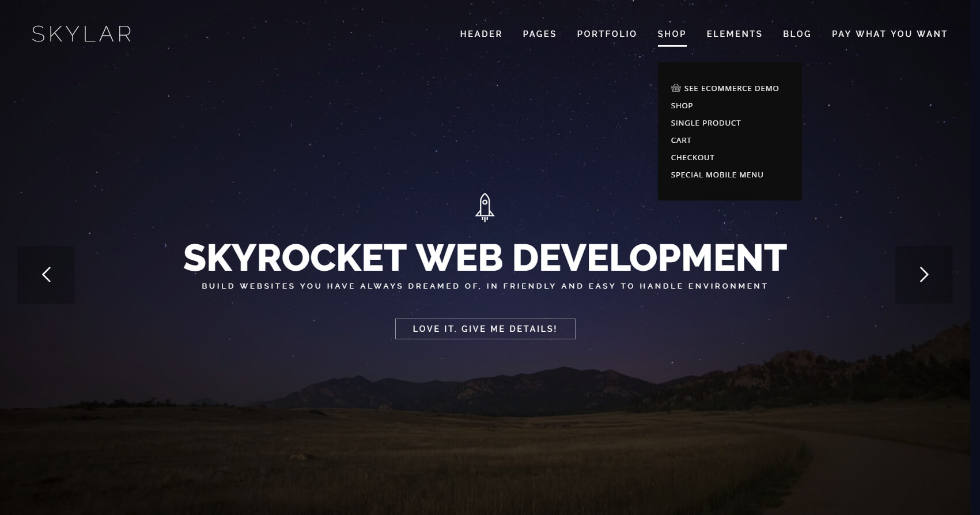
Task: Click the shopping basket icon in dropdown
Action: click(676, 88)
